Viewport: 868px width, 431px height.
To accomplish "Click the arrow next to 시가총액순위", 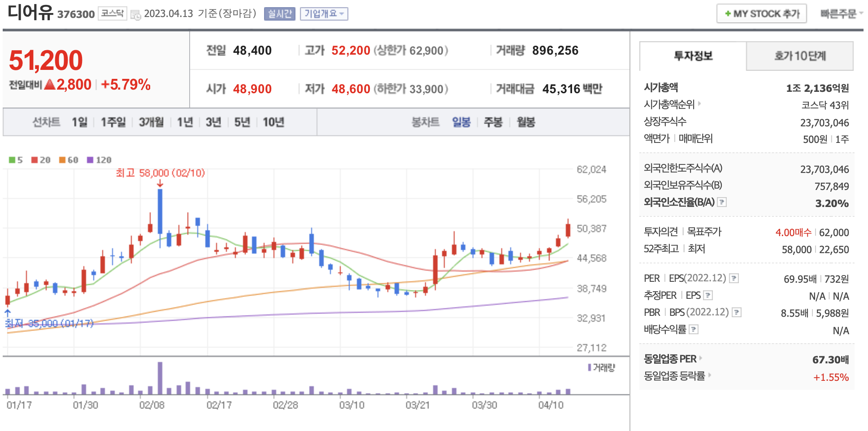I will click(x=699, y=104).
